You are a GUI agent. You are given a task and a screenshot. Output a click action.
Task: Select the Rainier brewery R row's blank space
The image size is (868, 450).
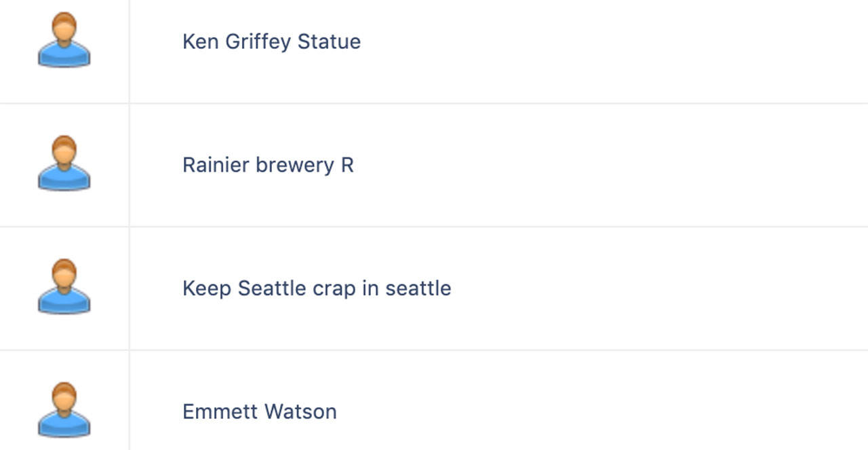[610, 165]
